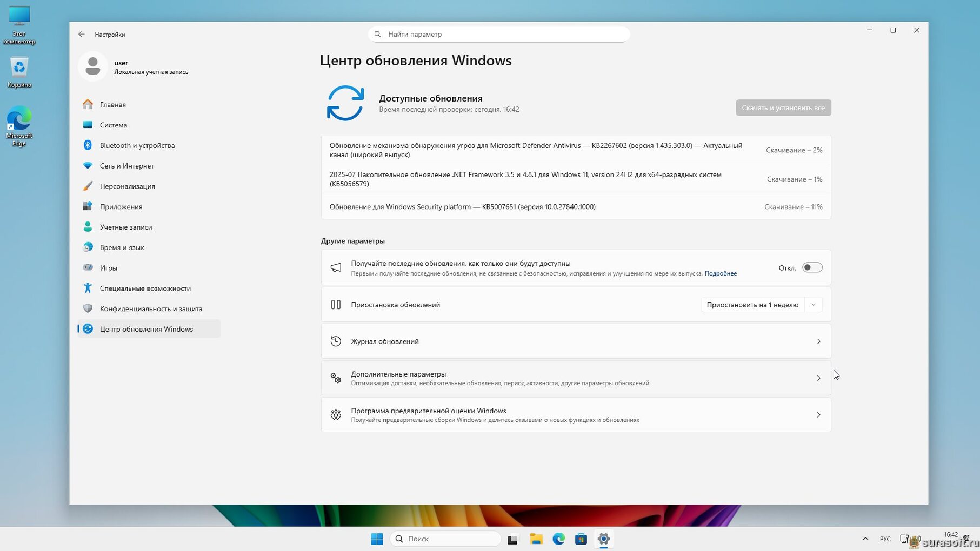Click the Время последней проверки text
The image size is (980, 551).
(449, 110)
